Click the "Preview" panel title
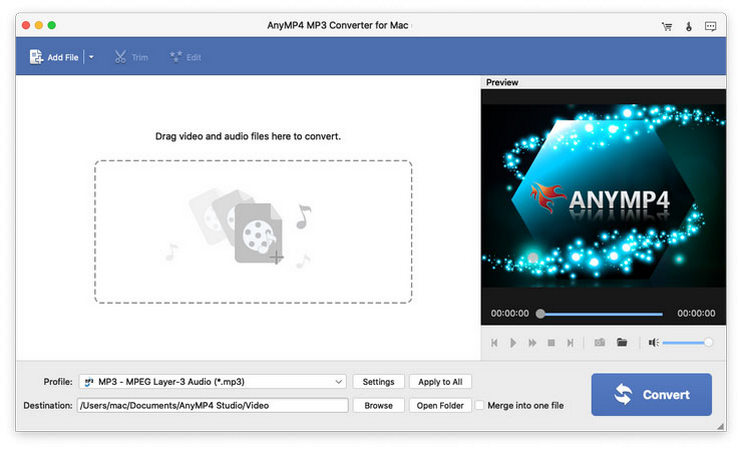This screenshot has width=742, height=450. coord(502,82)
